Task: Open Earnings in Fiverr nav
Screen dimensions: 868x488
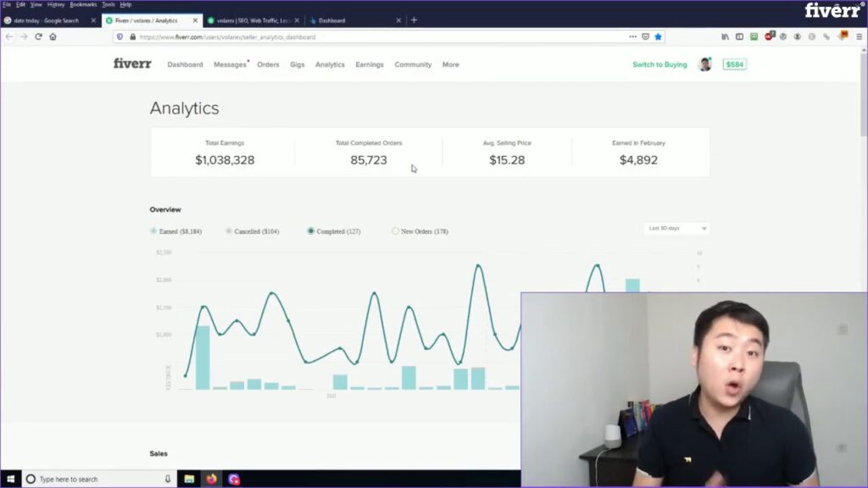Action: click(370, 64)
